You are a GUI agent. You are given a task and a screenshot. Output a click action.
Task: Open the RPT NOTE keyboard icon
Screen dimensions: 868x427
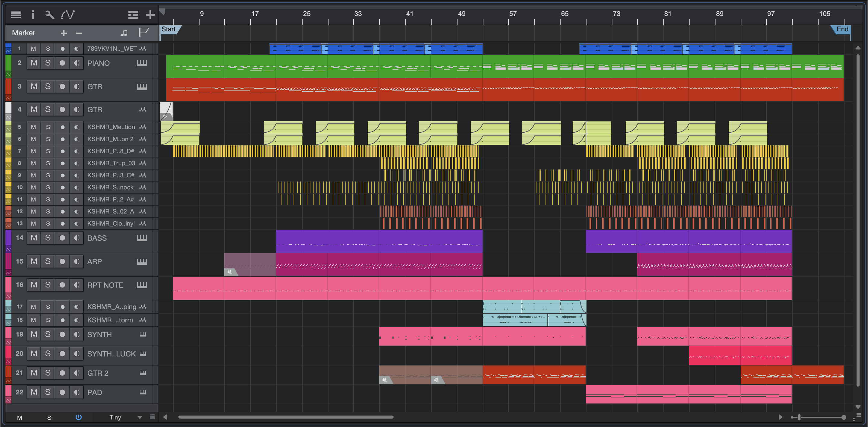(x=142, y=285)
